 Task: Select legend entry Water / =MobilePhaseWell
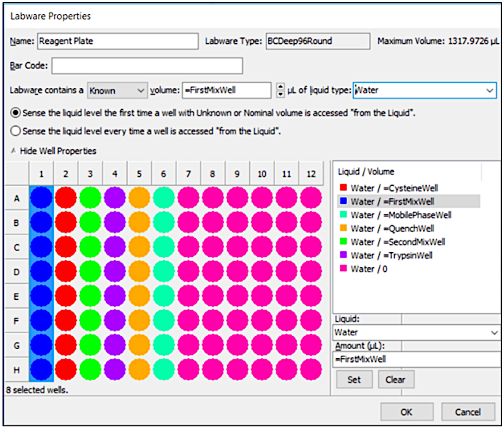(x=396, y=215)
